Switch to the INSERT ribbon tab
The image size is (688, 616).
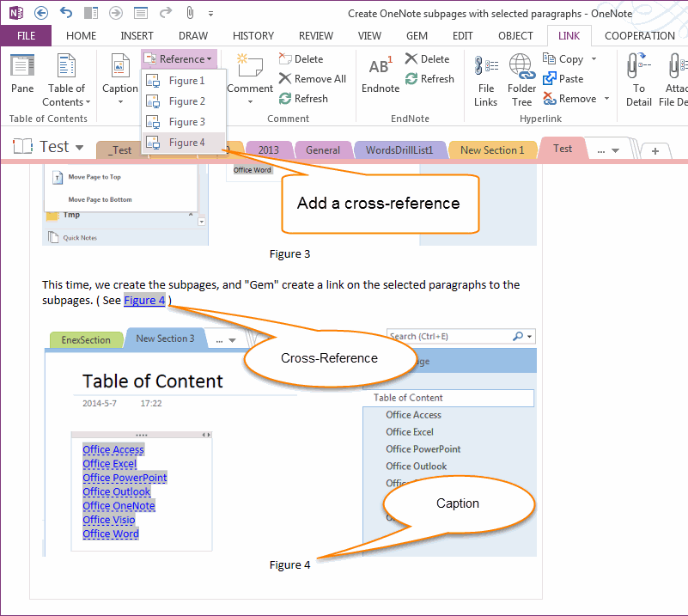pyautogui.click(x=137, y=35)
